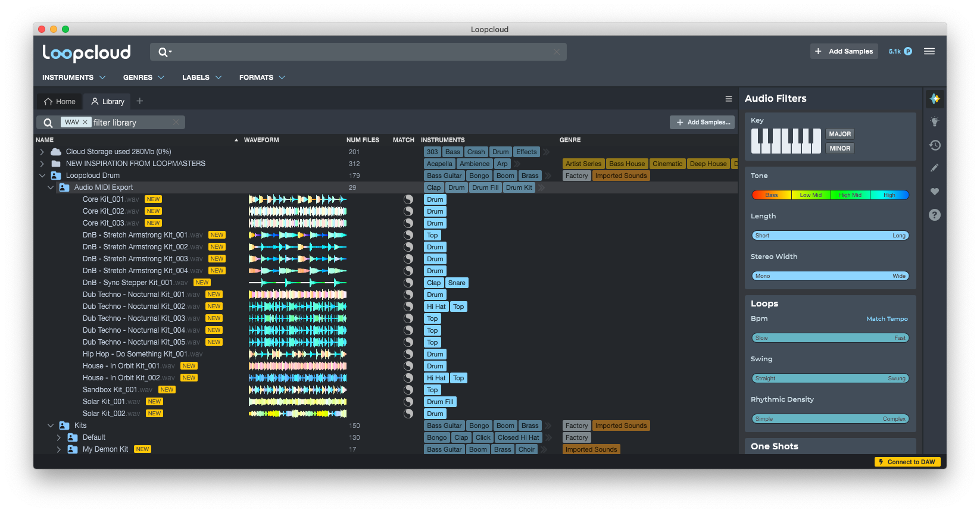This screenshot has width=980, height=513.
Task: Adjust the Bpm Slow-Fast slider
Action: point(831,338)
